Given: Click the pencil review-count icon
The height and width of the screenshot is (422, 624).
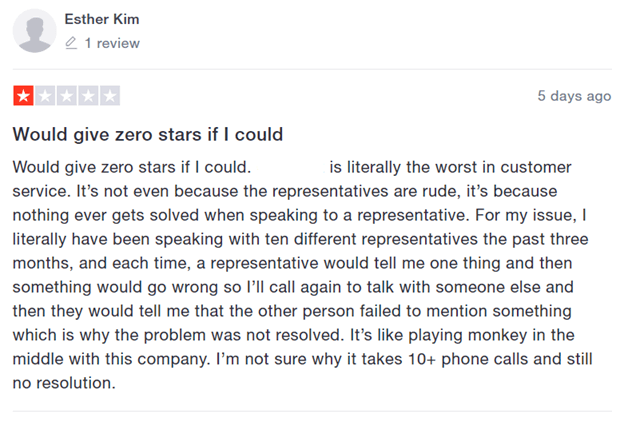Looking at the screenshot, I should click(71, 44).
